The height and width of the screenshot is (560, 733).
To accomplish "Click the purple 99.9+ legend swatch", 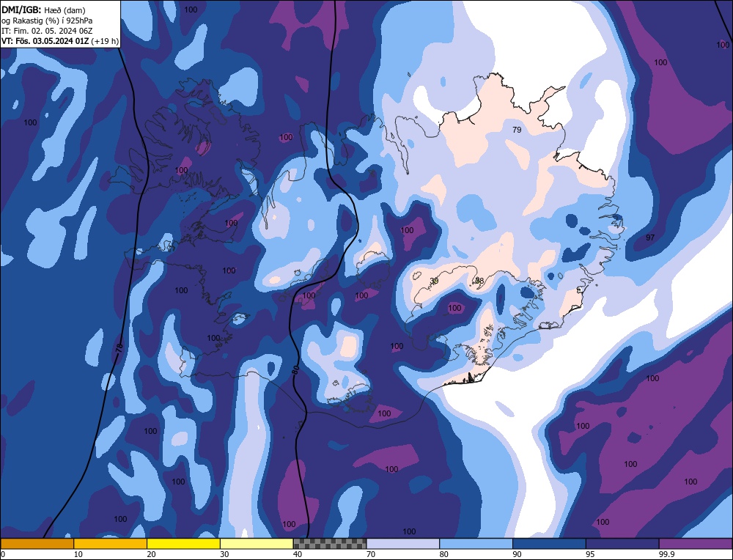I will pyautogui.click(x=696, y=544).
